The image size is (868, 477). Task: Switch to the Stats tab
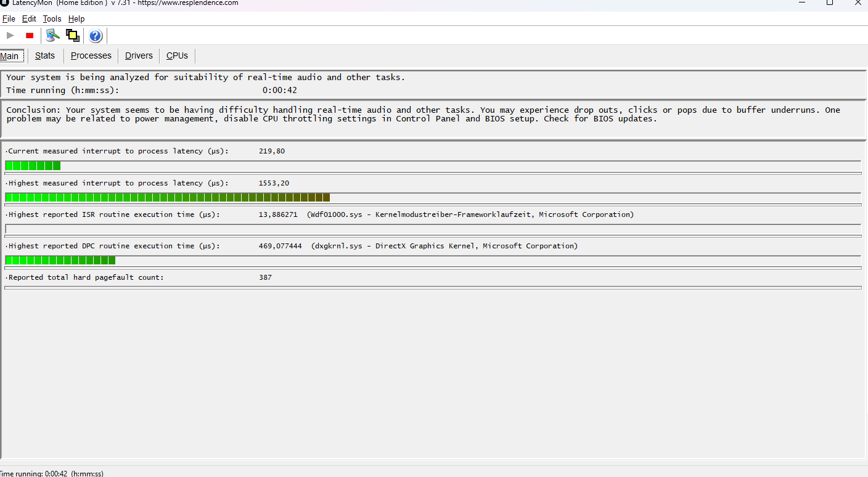point(45,55)
